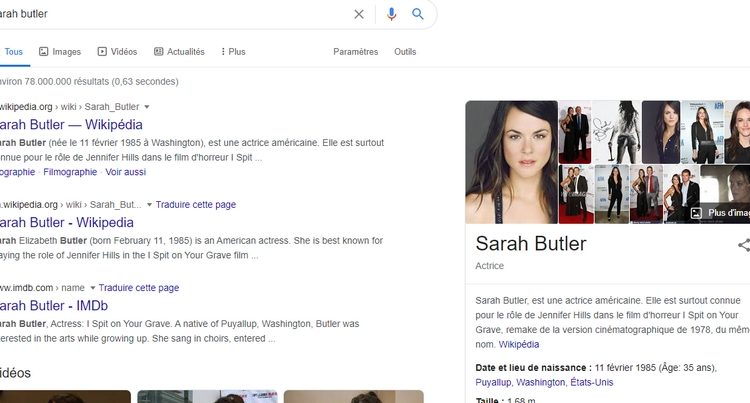Open the Outils menu

click(x=405, y=52)
